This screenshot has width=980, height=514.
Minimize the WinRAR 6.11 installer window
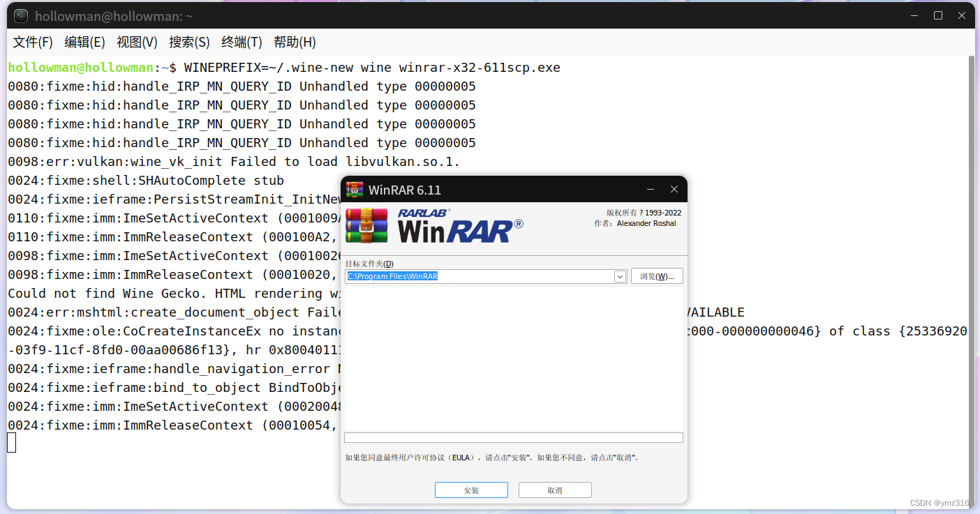click(x=651, y=190)
